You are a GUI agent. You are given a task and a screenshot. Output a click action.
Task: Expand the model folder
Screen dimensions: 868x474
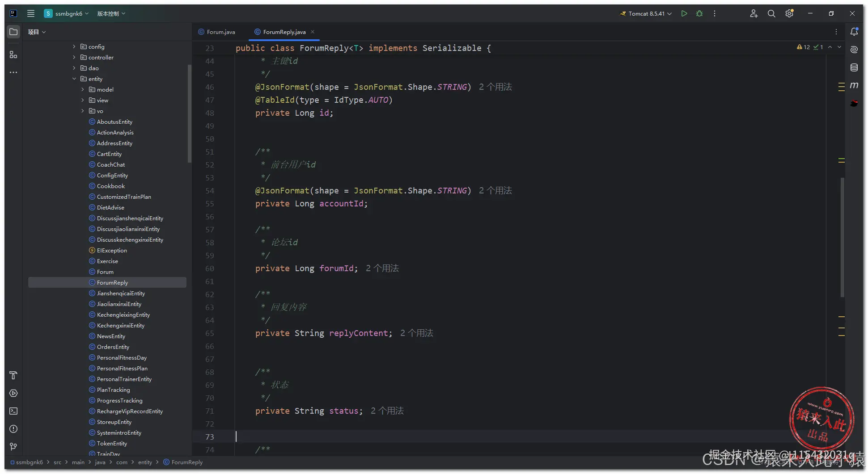click(x=83, y=89)
